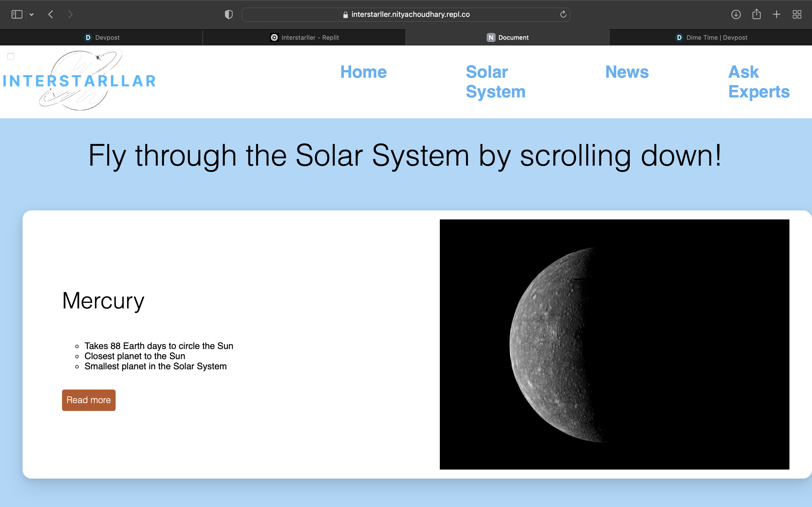Image resolution: width=812 pixels, height=507 pixels.
Task: Reload the current page
Action: 563,14
